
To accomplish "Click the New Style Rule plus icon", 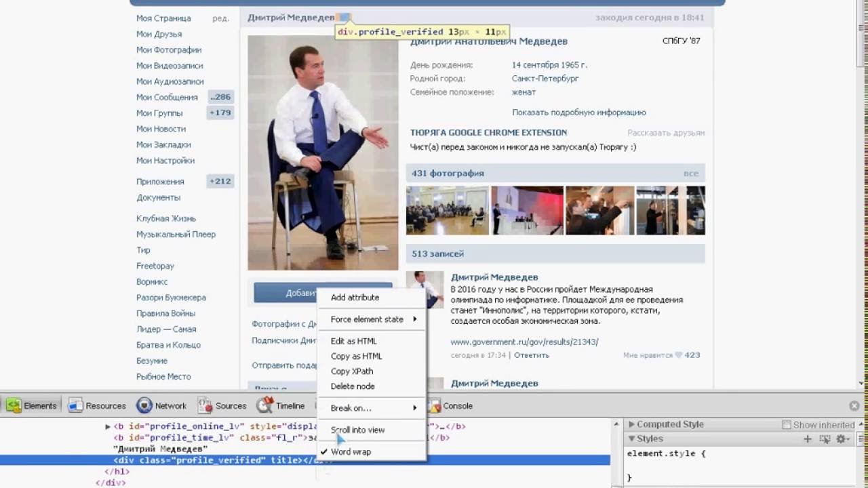I will tap(808, 439).
